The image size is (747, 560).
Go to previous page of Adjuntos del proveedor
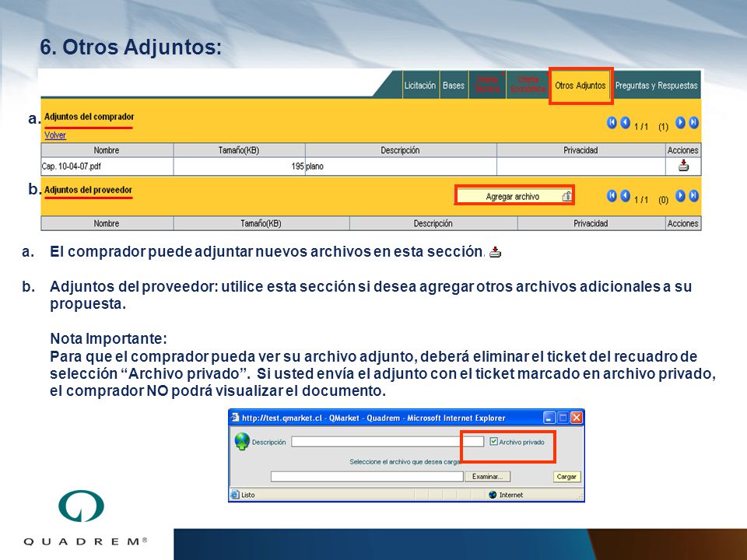[626, 196]
